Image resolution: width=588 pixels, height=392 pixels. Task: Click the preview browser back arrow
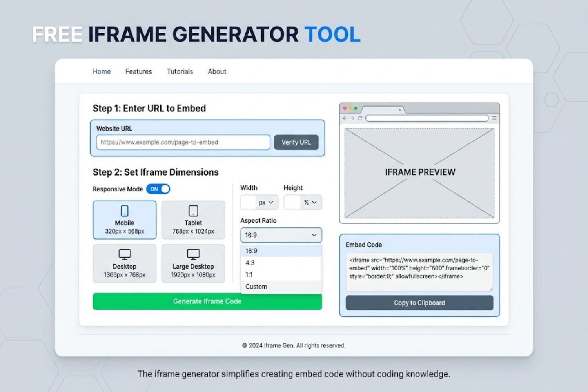(x=345, y=118)
